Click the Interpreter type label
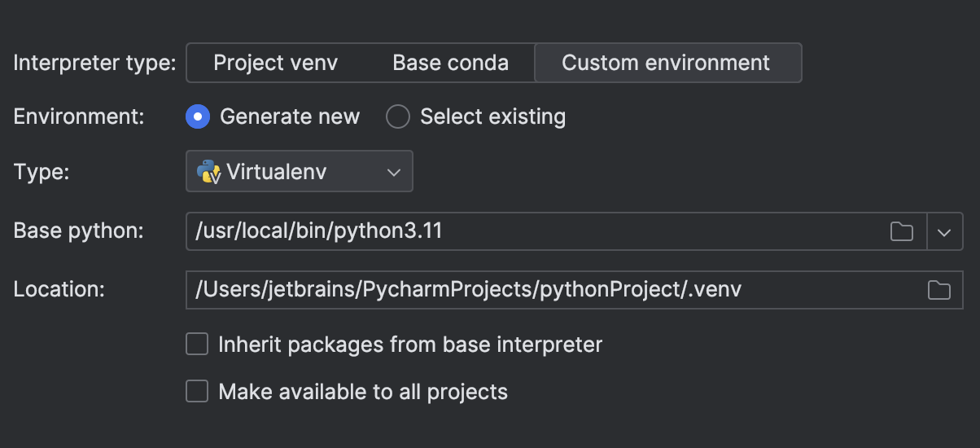 [94, 63]
